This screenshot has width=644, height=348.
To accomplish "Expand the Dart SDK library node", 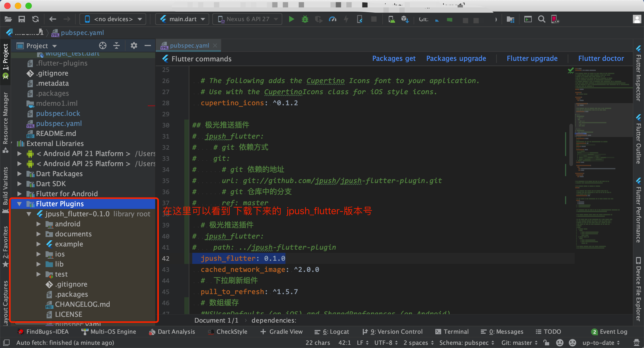I will point(19,184).
